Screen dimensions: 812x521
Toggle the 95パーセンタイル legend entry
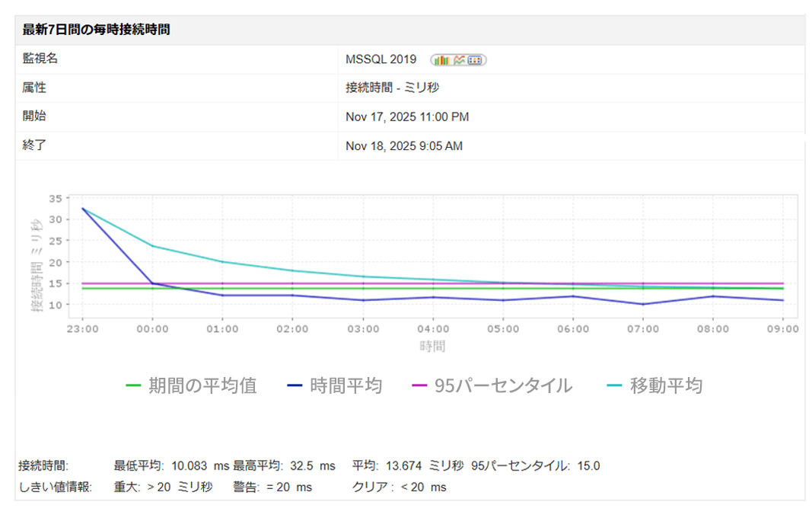[492, 385]
